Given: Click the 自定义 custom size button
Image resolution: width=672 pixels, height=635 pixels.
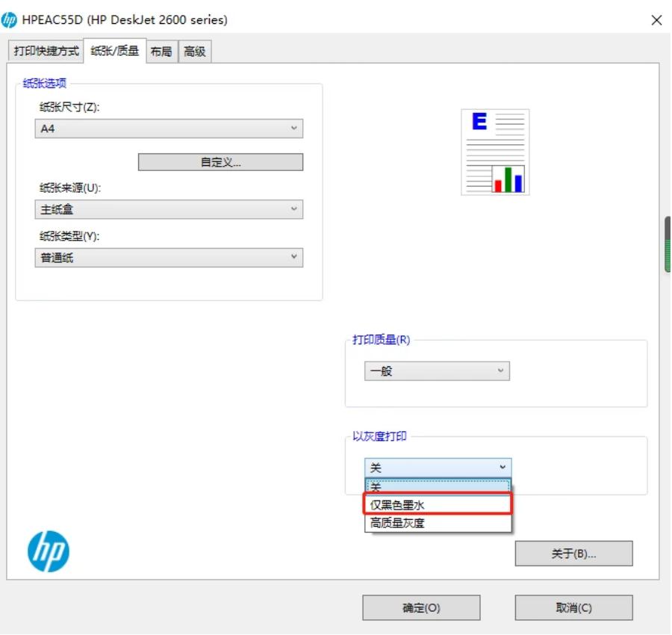Looking at the screenshot, I should click(x=220, y=161).
